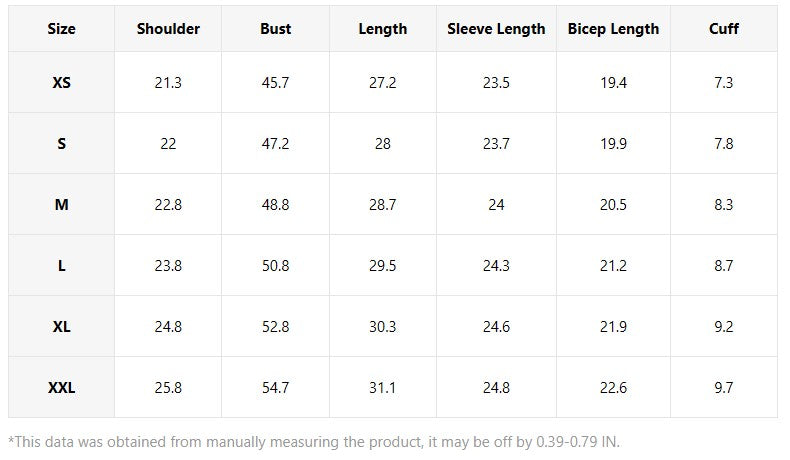Click the XXL size row label
Screen dimensions: 790x460
tap(61, 387)
